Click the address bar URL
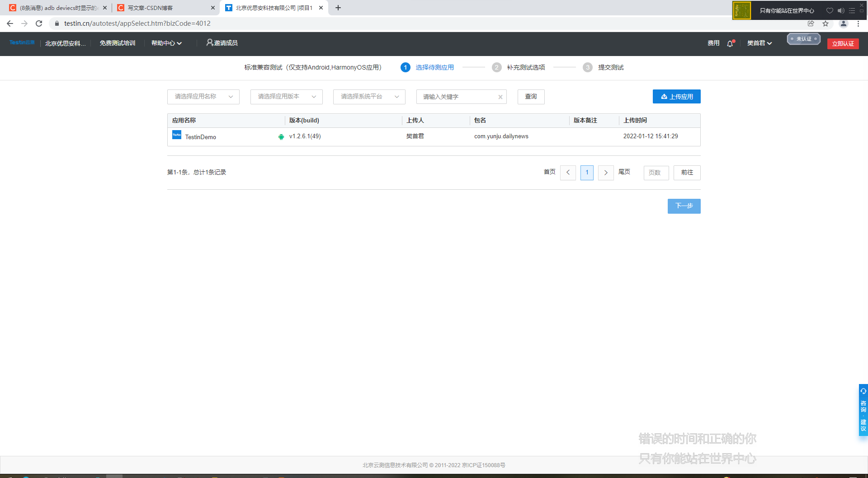868x478 pixels. pyautogui.click(x=137, y=23)
